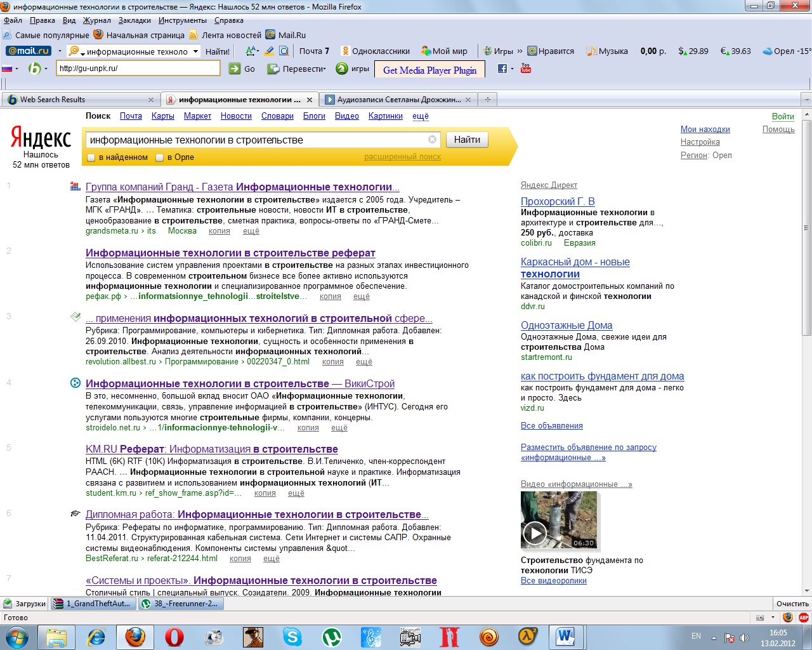
Task: Switch to the Аудиозаписи Светланы Дрожжин tab
Action: [398, 100]
